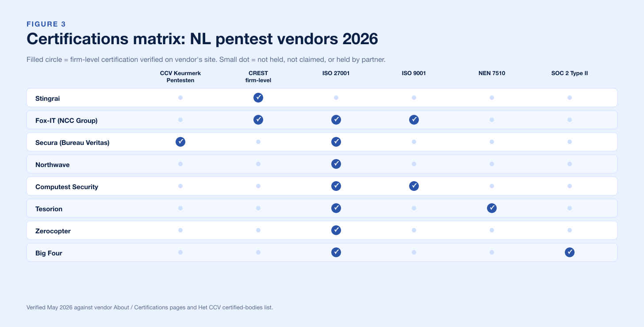Screen dimensions: 644x327
Task: Click the Verified May 2026 footnote
Action: [x=149, y=307]
